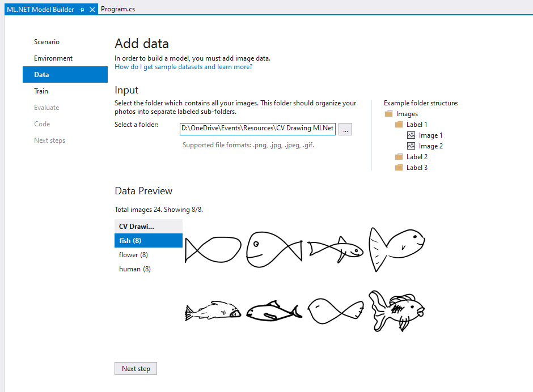Select the flower (8) category
This screenshot has width=533, height=392.
133,255
